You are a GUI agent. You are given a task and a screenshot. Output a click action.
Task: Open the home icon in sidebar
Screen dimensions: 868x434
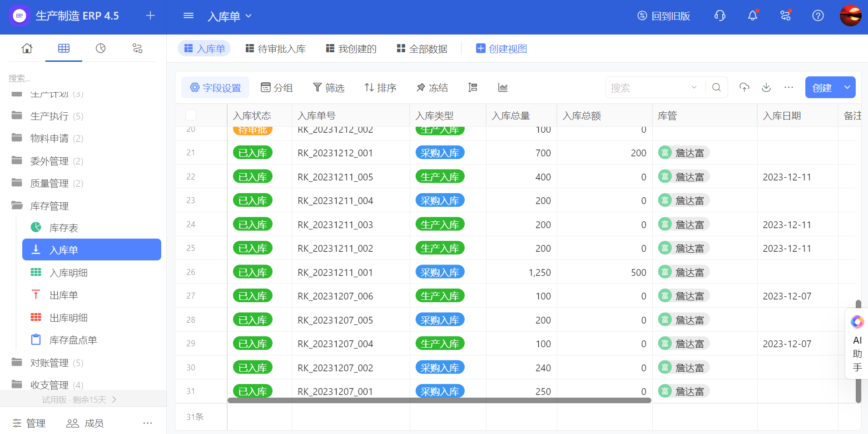click(x=27, y=48)
